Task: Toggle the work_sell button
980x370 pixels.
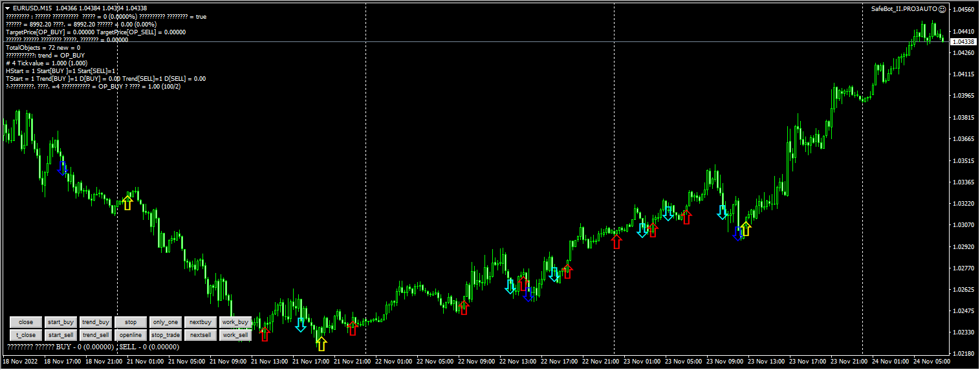Action: click(x=235, y=335)
